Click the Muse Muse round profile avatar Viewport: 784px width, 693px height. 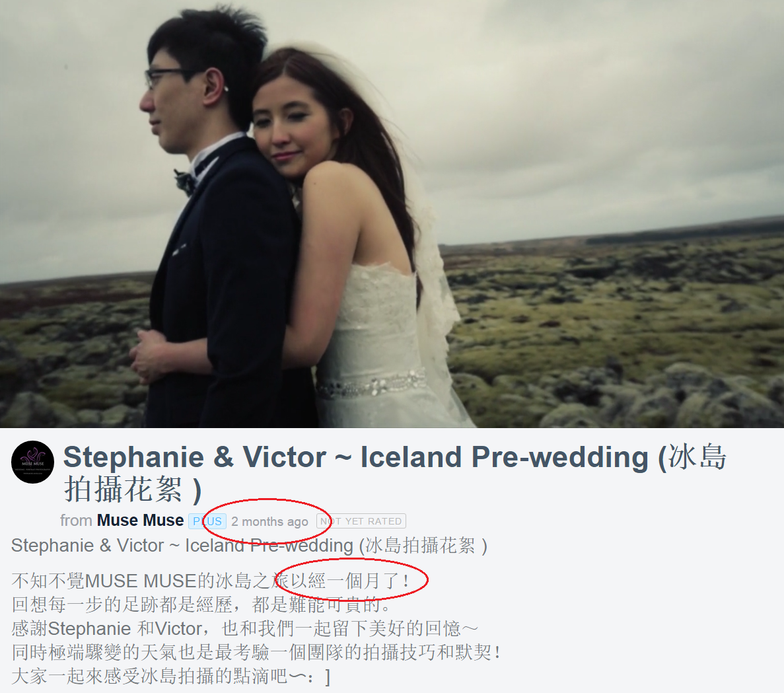coord(32,462)
